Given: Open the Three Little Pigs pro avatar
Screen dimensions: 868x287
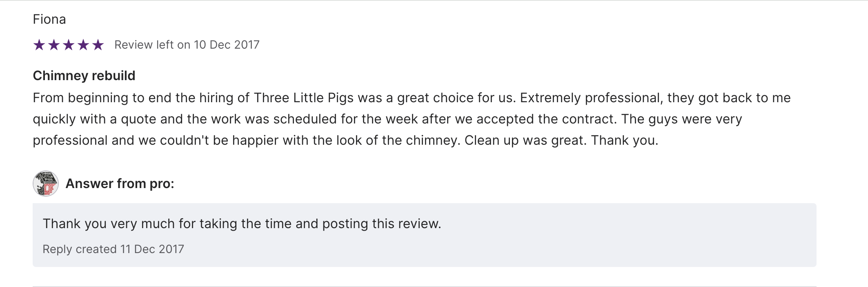Looking at the screenshot, I should coord(46,184).
